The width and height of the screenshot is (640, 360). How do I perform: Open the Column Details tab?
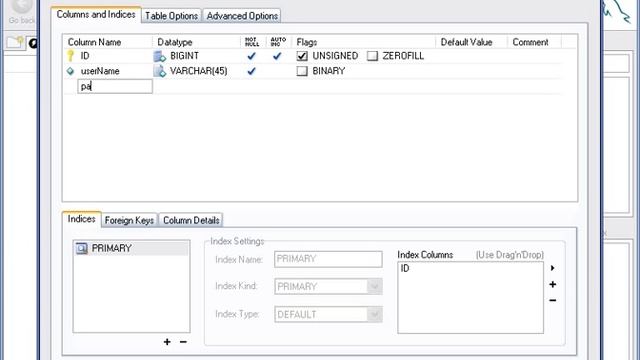pos(191,220)
